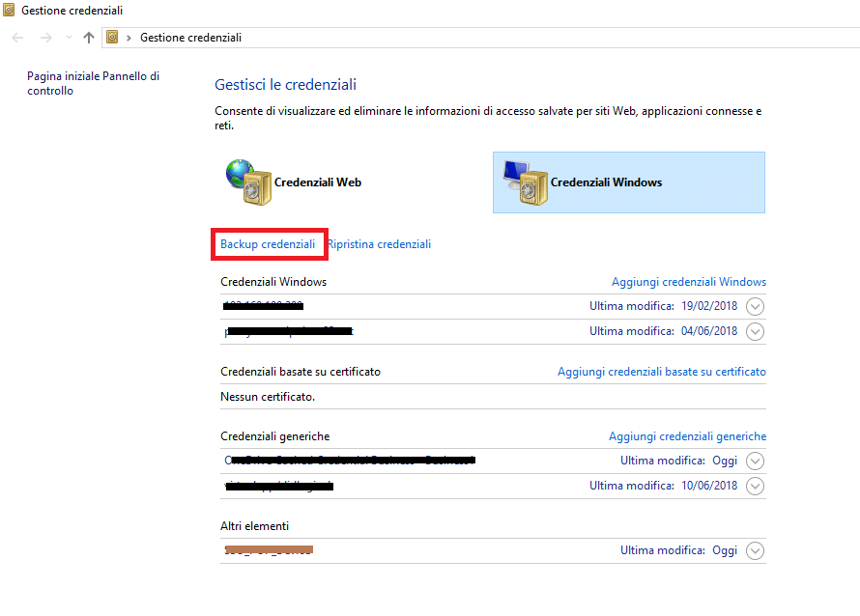Click Aggiungi credenziali Windows link

coord(689,282)
